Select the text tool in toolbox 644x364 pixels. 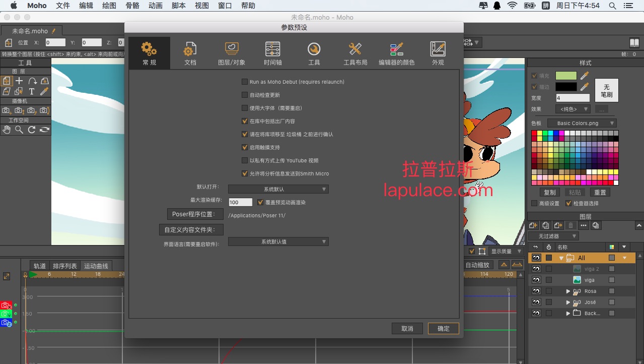32,91
